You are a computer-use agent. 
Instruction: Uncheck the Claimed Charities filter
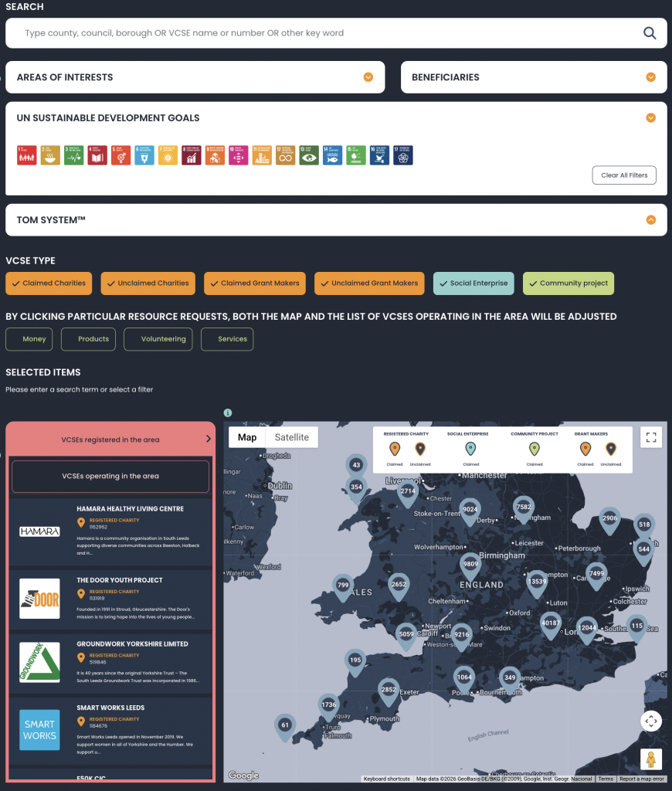[x=49, y=283]
